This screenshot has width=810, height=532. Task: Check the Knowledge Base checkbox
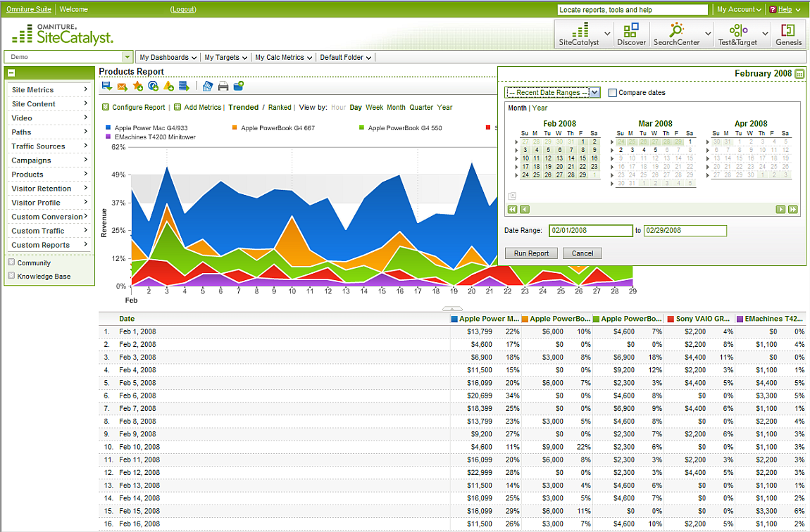click(11, 276)
